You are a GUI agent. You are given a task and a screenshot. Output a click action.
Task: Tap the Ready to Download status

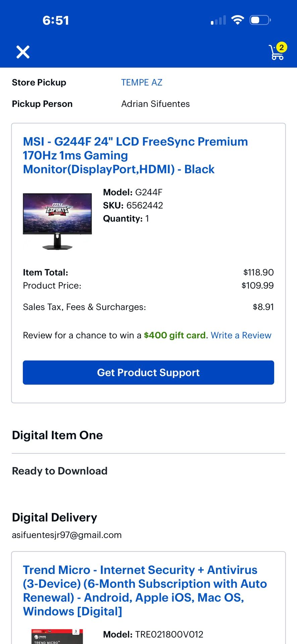[x=60, y=471]
